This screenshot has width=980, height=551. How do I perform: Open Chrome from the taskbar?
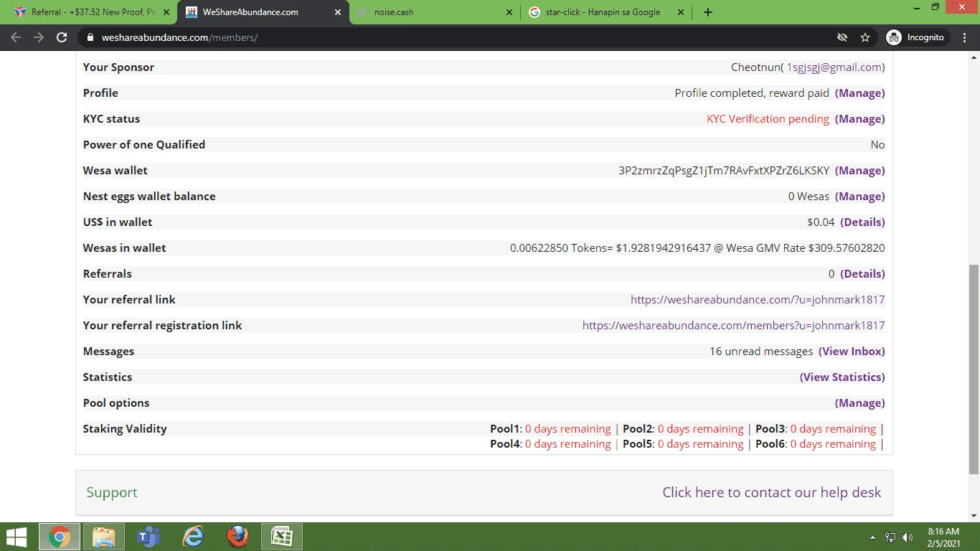(x=60, y=537)
